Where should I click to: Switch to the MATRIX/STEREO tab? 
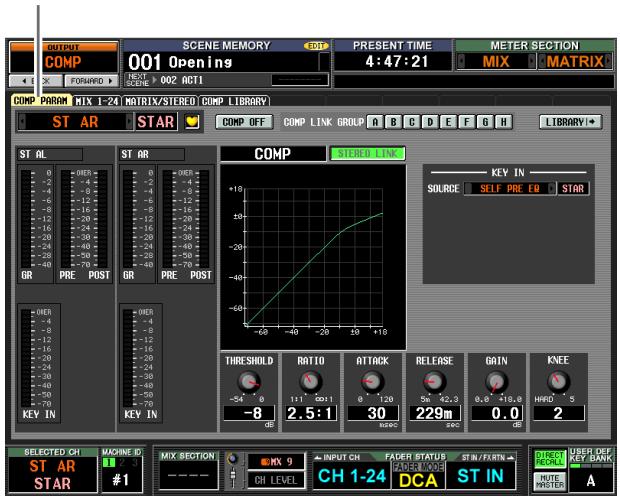[x=160, y=101]
